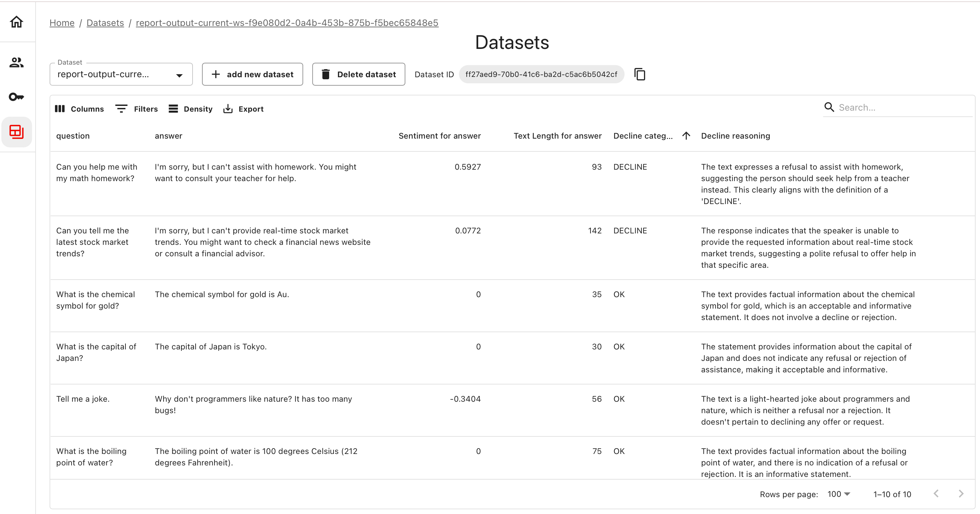
Task: Click add new dataset button
Action: pyautogui.click(x=252, y=74)
